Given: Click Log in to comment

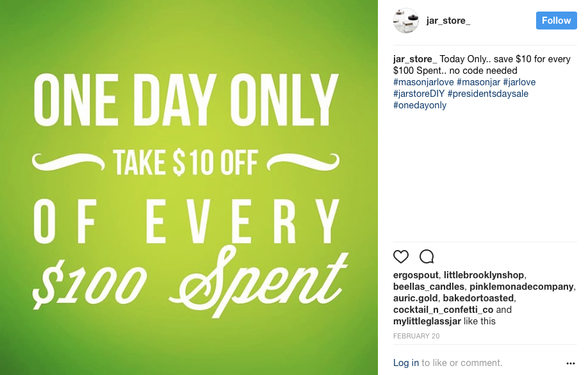Looking at the screenshot, I should point(406,363).
